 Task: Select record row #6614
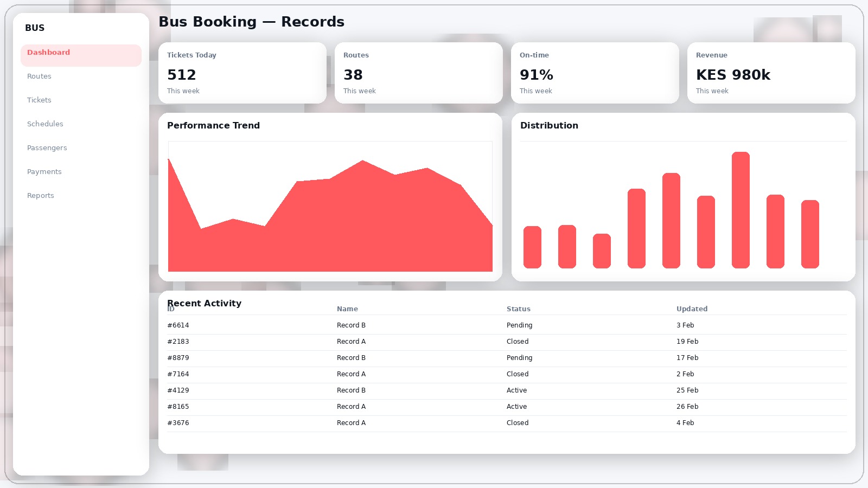pyautogui.click(x=506, y=325)
